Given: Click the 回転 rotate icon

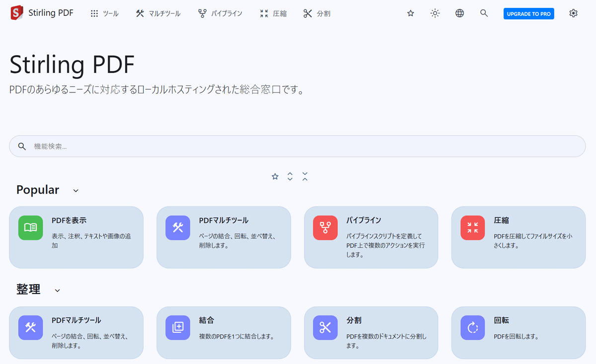Looking at the screenshot, I should click(x=473, y=328).
